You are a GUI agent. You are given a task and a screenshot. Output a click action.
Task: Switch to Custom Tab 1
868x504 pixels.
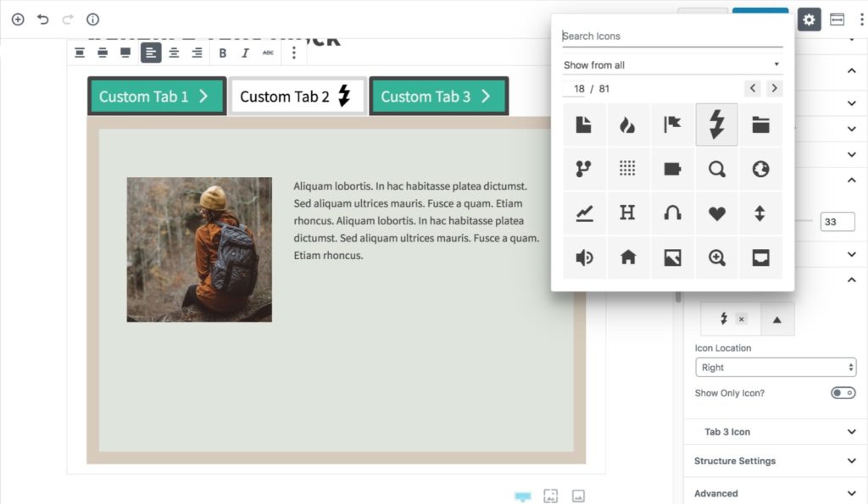tap(157, 97)
